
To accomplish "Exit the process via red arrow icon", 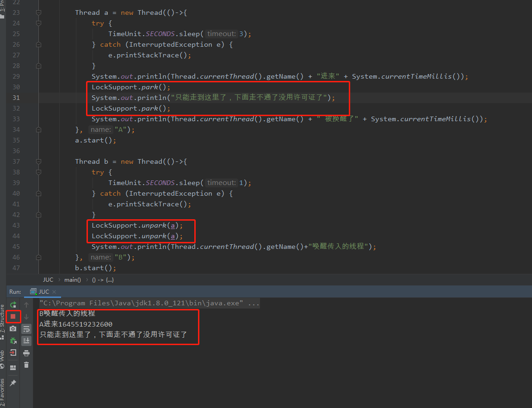I will pos(13,352).
